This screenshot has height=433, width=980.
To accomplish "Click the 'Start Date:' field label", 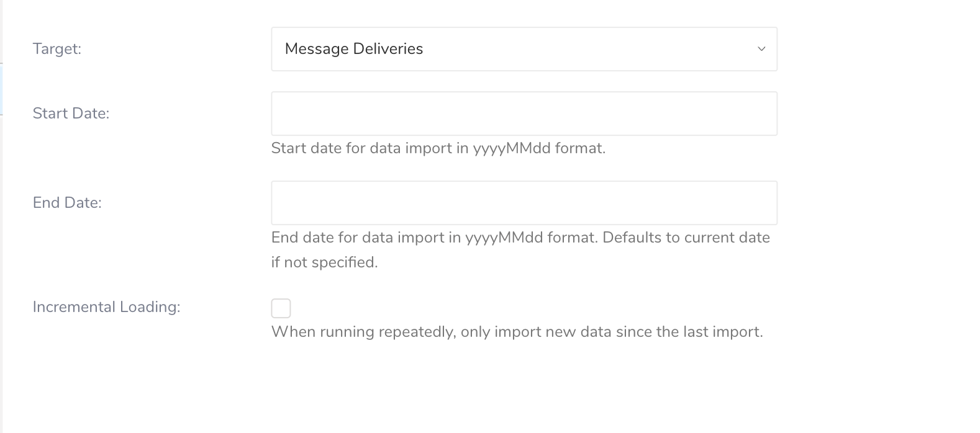I will 71,114.
